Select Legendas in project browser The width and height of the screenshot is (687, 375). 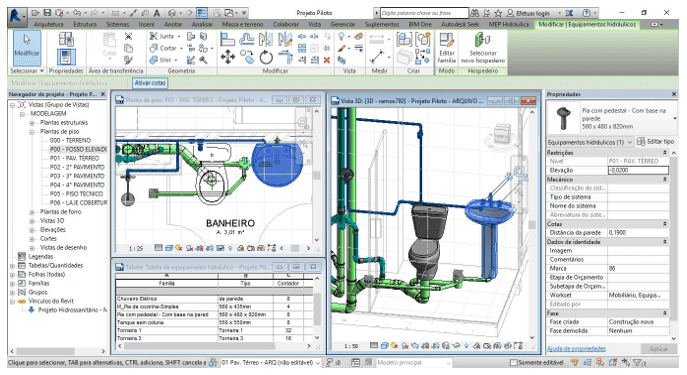(x=41, y=257)
